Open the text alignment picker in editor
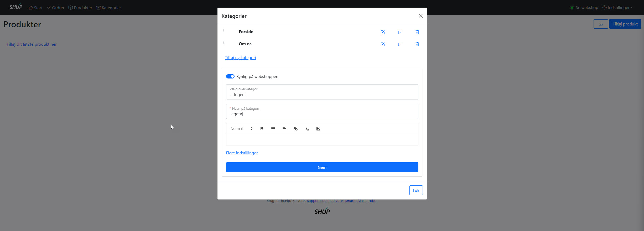Screen dimensions: 644x231 284,129
